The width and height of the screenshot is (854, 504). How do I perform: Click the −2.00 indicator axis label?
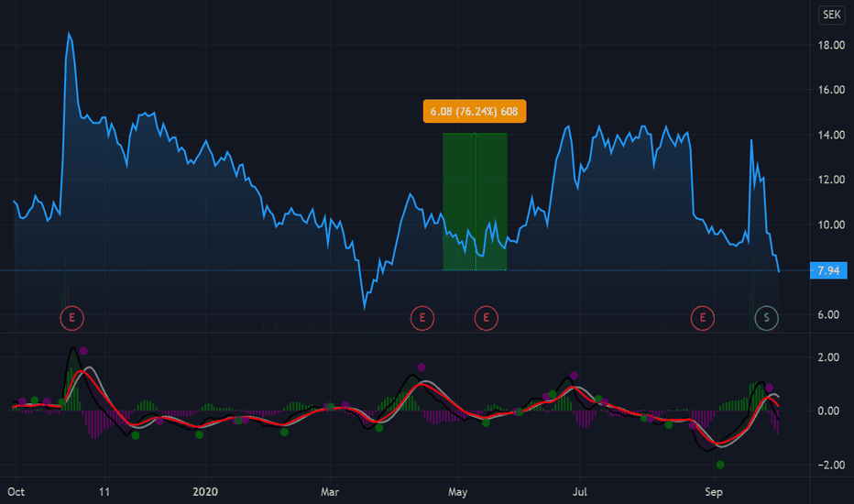pyautogui.click(x=831, y=466)
